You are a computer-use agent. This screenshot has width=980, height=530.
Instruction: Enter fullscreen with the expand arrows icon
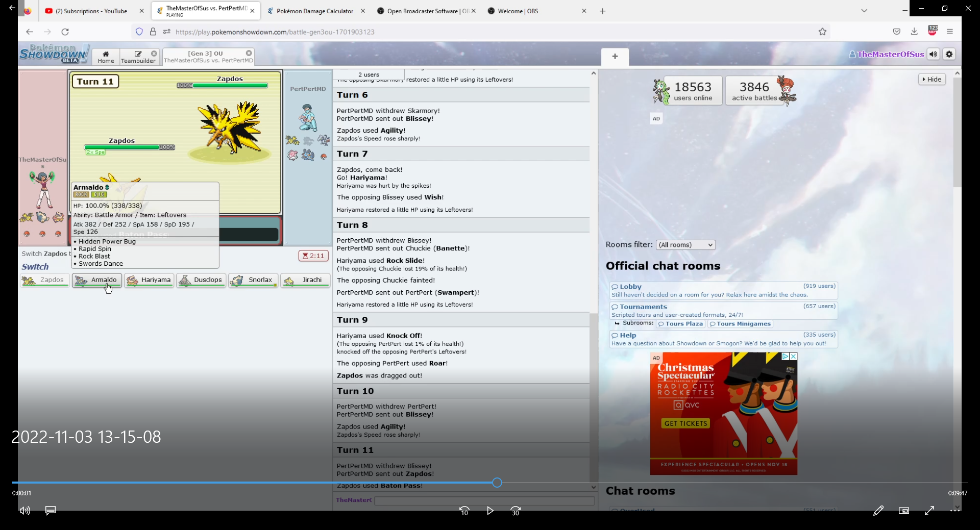coord(929,511)
